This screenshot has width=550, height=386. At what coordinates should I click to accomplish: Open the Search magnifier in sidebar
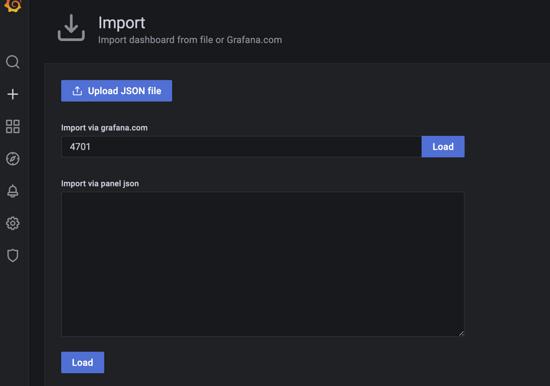click(x=13, y=62)
